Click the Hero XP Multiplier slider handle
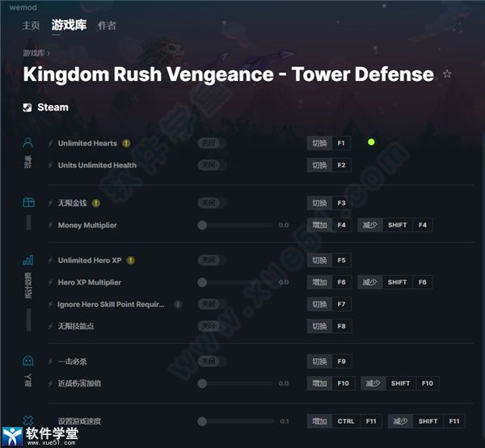The width and height of the screenshot is (485, 448). (202, 282)
